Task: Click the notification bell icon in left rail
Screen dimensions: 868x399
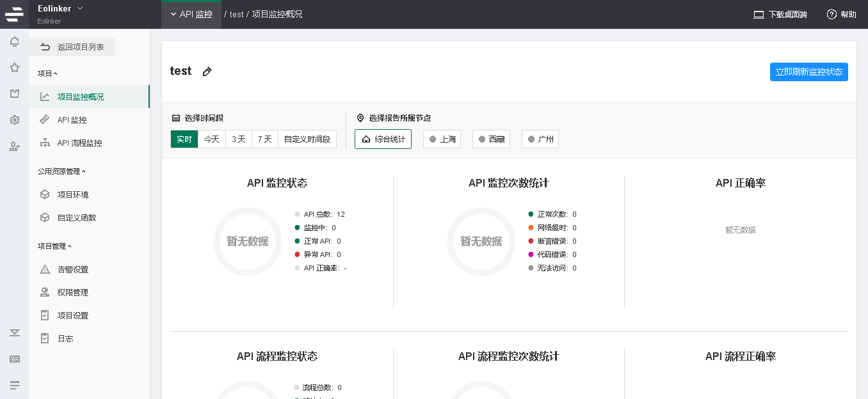Action: point(14,42)
